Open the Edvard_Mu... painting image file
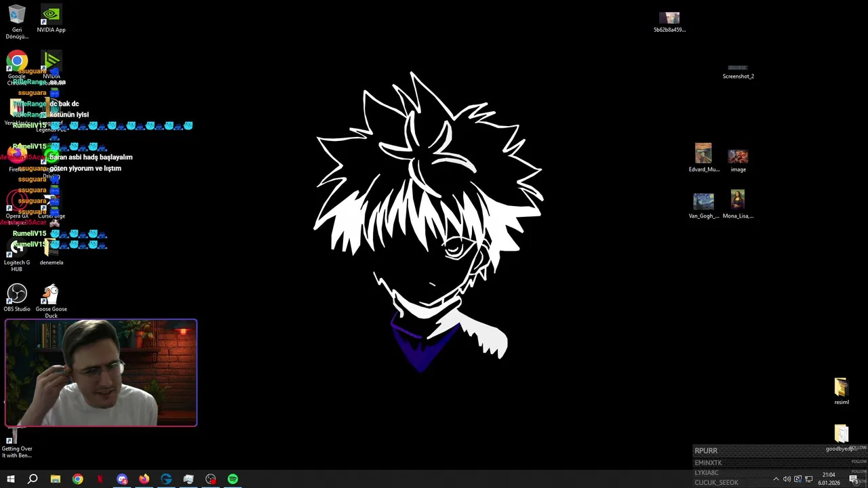The width and height of the screenshot is (868, 488). [703, 157]
